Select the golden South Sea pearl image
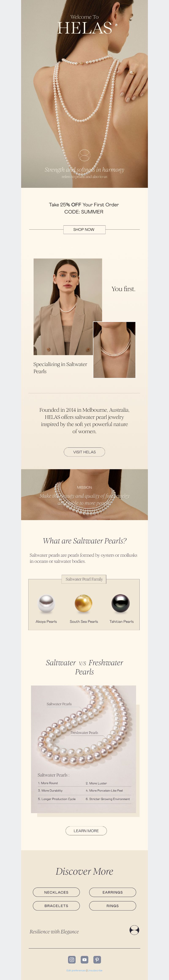This screenshot has height=980, width=169. 83,603
